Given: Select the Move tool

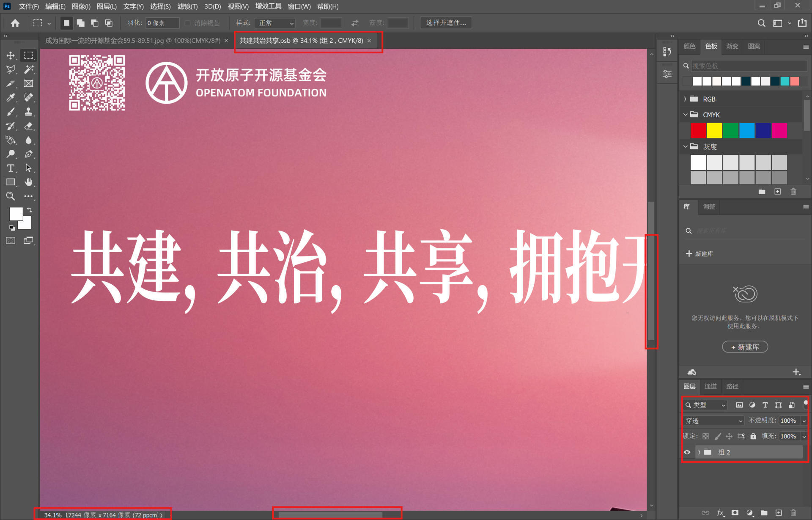Looking at the screenshot, I should [11, 55].
